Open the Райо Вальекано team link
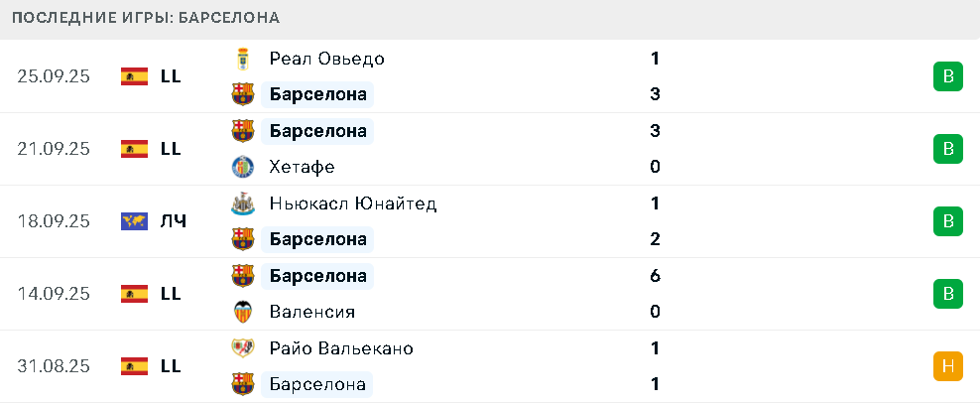Viewport: 980px width, 406px height. (341, 348)
